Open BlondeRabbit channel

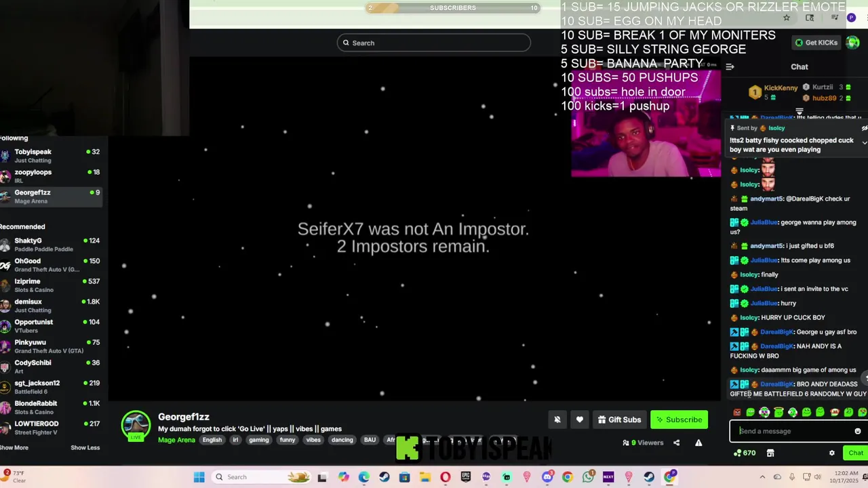point(51,407)
